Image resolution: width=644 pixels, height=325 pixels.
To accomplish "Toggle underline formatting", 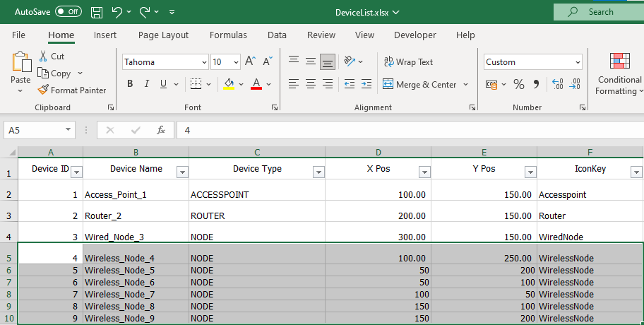I will click(163, 84).
